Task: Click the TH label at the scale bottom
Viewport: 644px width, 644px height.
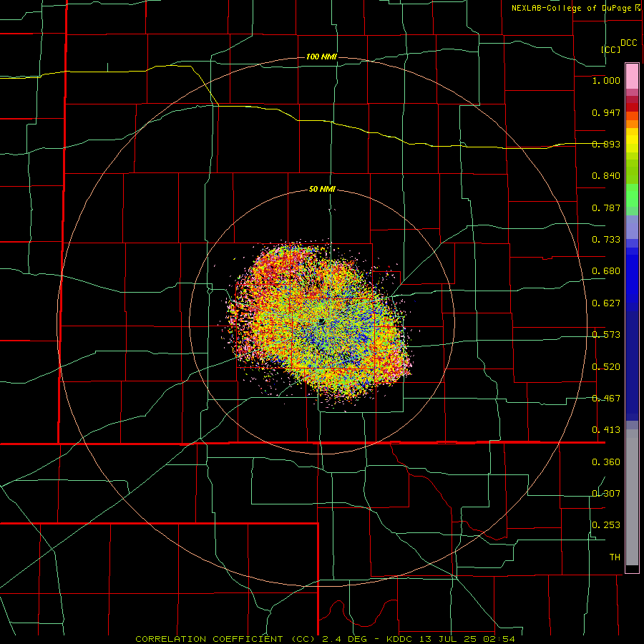Action: tap(615, 557)
